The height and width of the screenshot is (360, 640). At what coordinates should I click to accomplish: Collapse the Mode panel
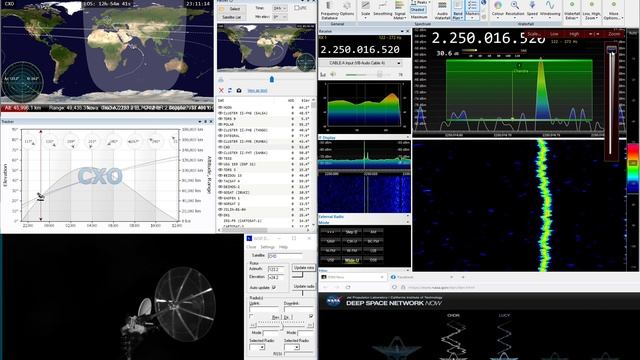pyautogui.click(x=407, y=222)
